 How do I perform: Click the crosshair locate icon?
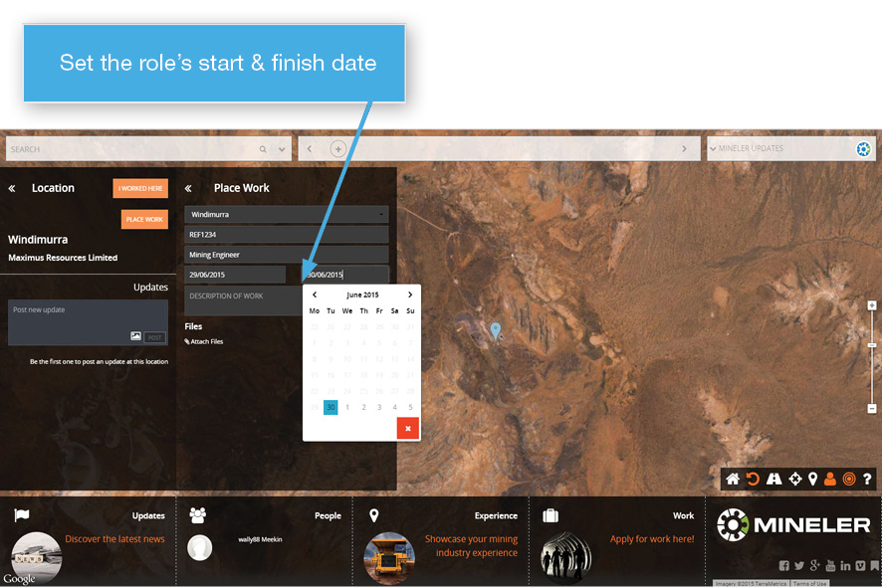[794, 480]
